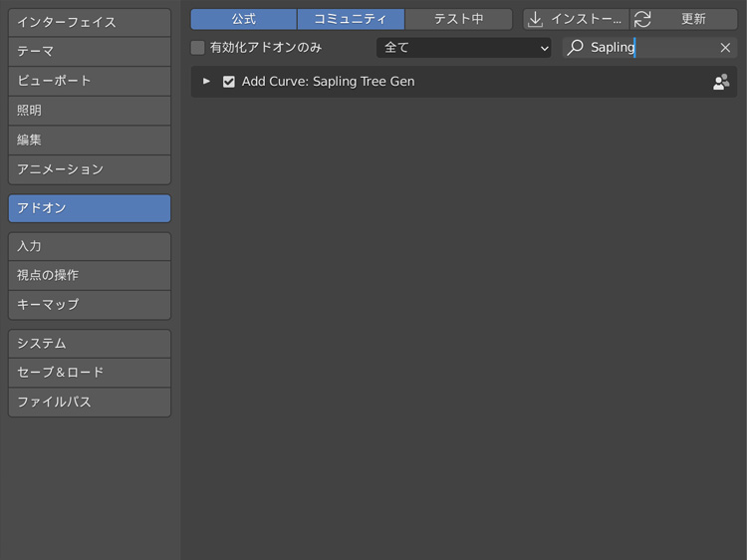Go to the ファイルパス section
This screenshot has width=747, height=560.
[x=89, y=402]
